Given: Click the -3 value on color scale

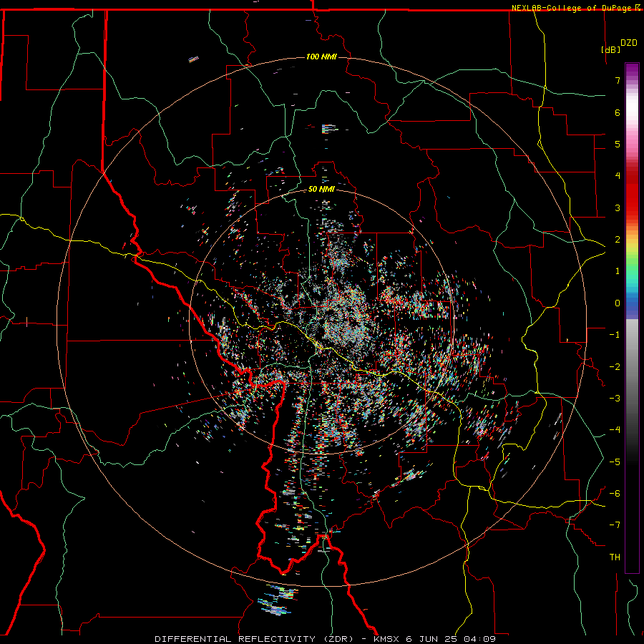Looking at the screenshot, I should coord(615,399).
